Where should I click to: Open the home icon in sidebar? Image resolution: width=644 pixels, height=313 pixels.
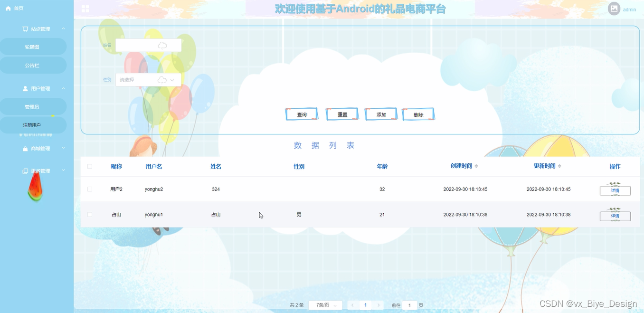click(x=8, y=9)
